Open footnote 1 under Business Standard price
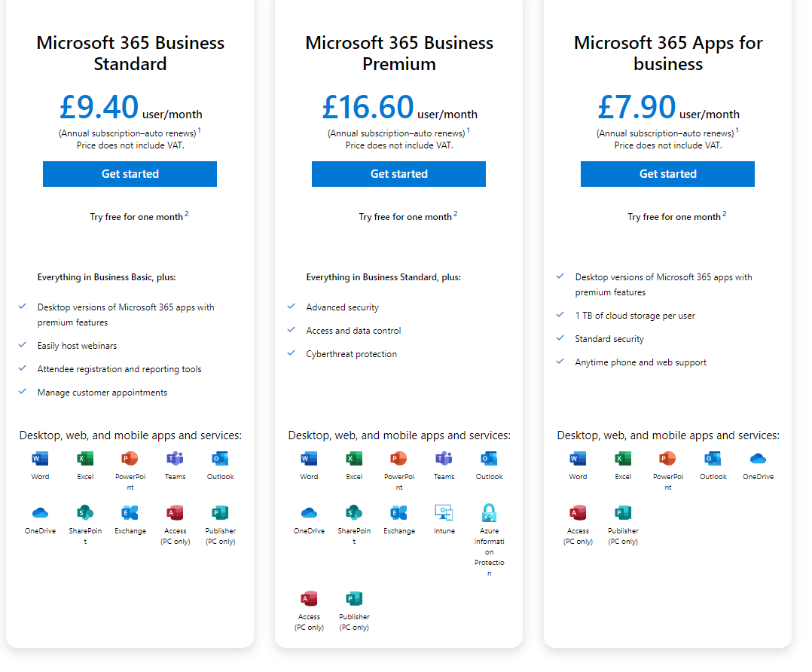This screenshot has height=672, width=812. (200, 130)
